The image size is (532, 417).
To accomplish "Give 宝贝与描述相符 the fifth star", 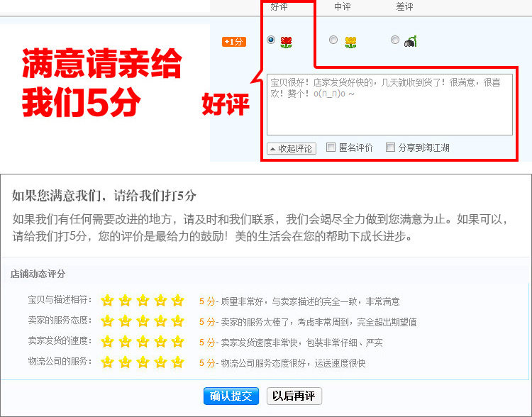I will click(x=177, y=301).
